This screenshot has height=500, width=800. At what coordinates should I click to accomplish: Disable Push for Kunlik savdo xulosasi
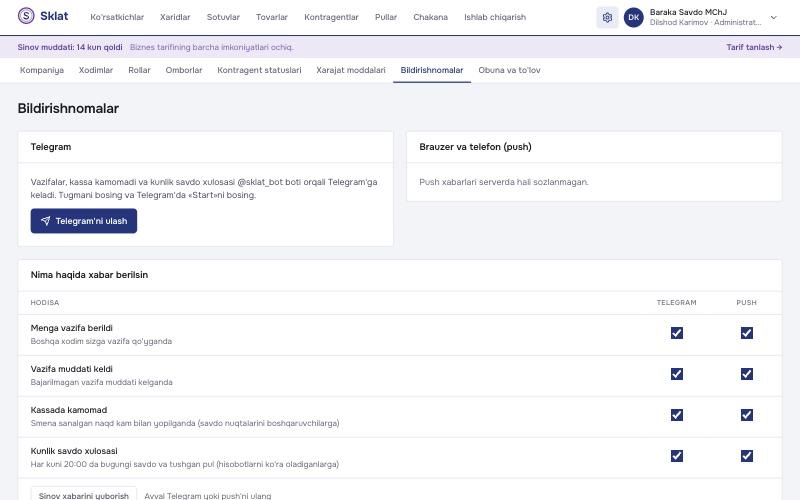click(746, 456)
